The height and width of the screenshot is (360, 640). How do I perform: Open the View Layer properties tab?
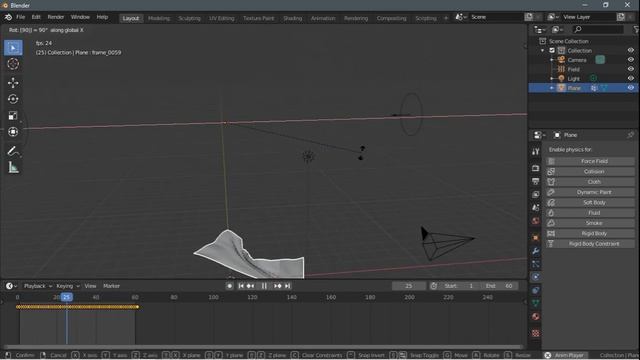pos(536,194)
